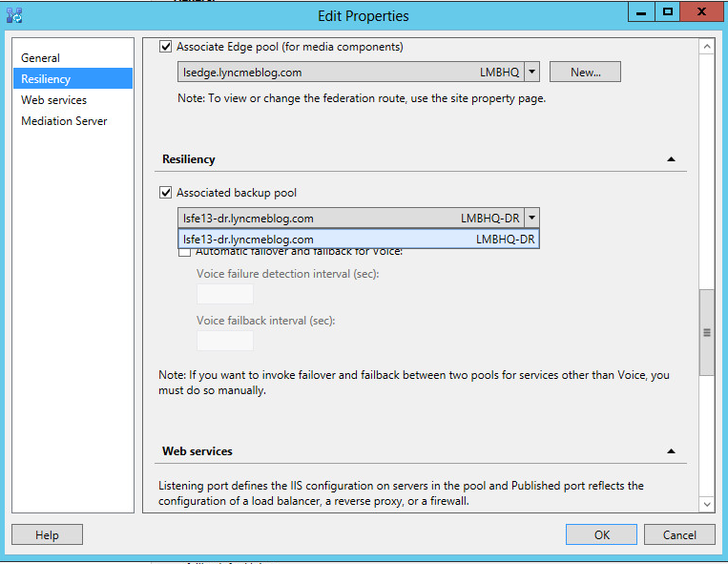Image resolution: width=728 pixels, height=564 pixels.
Task: Minimize the Edit Properties window
Action: 641,12
